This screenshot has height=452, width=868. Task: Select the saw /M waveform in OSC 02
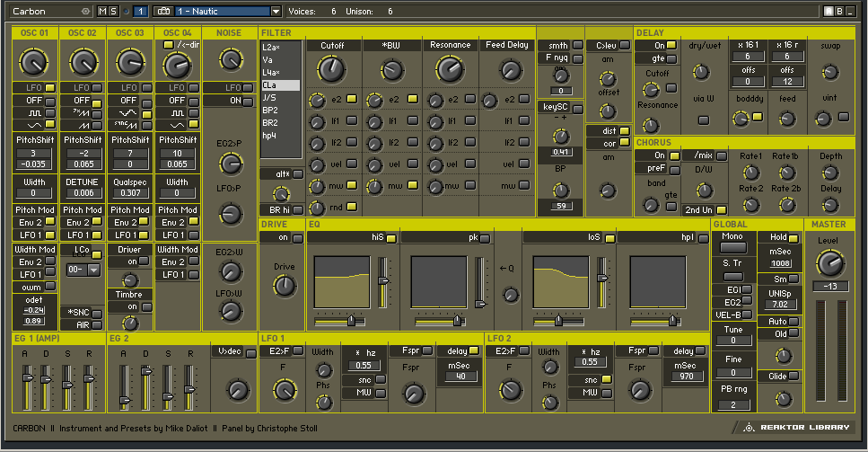pyautogui.click(x=97, y=115)
